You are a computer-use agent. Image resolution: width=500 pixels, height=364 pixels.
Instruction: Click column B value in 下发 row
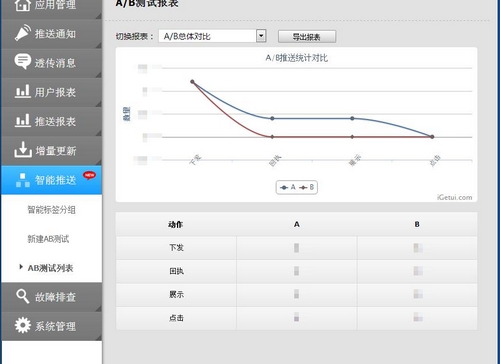418,248
